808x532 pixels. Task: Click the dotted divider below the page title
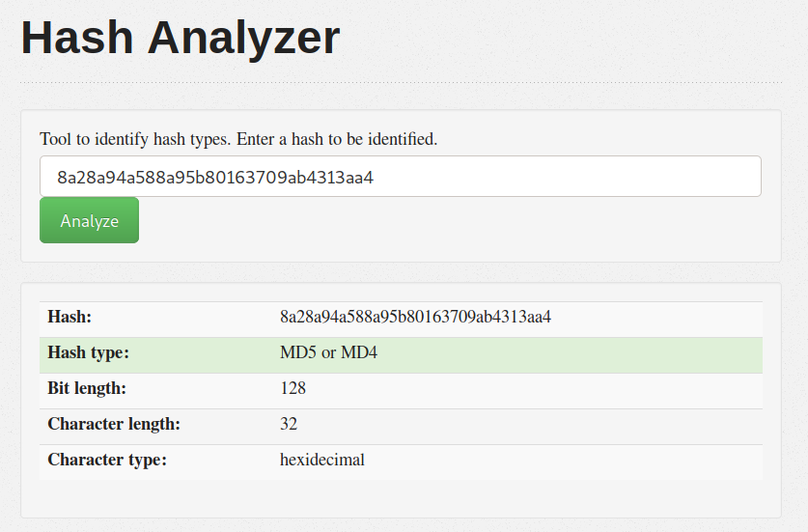(x=400, y=82)
